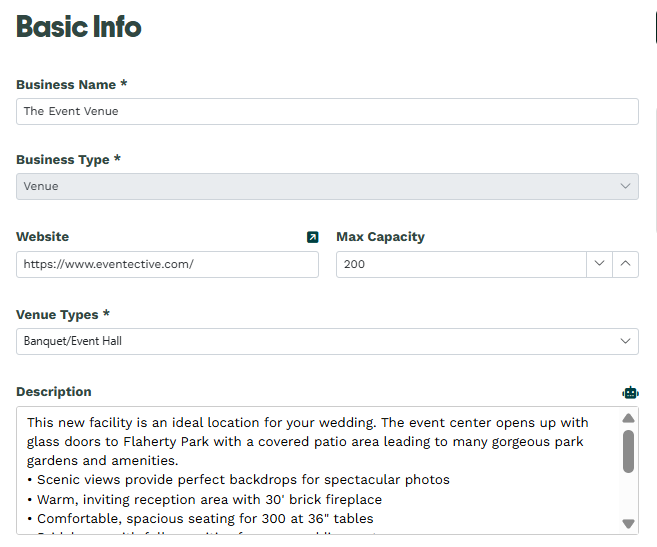The height and width of the screenshot is (547, 657).
Task: Open the Business Type Venue dropdown
Action: pyautogui.click(x=327, y=187)
